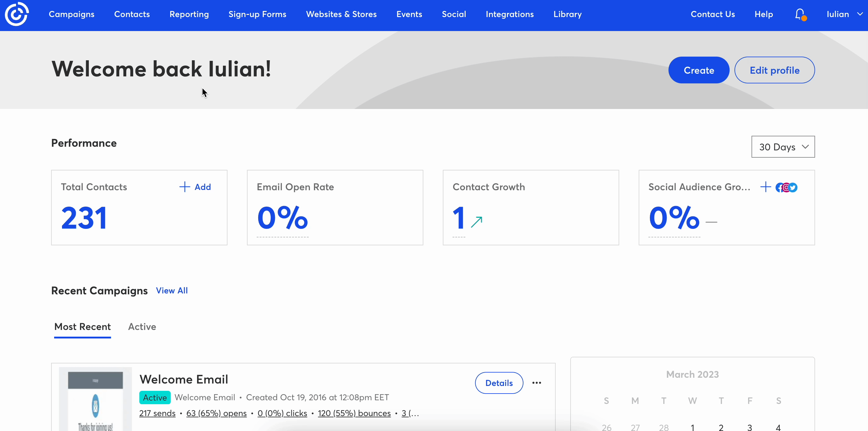868x431 pixels.
Task: Open the 30 Days period dropdown
Action: coord(783,147)
